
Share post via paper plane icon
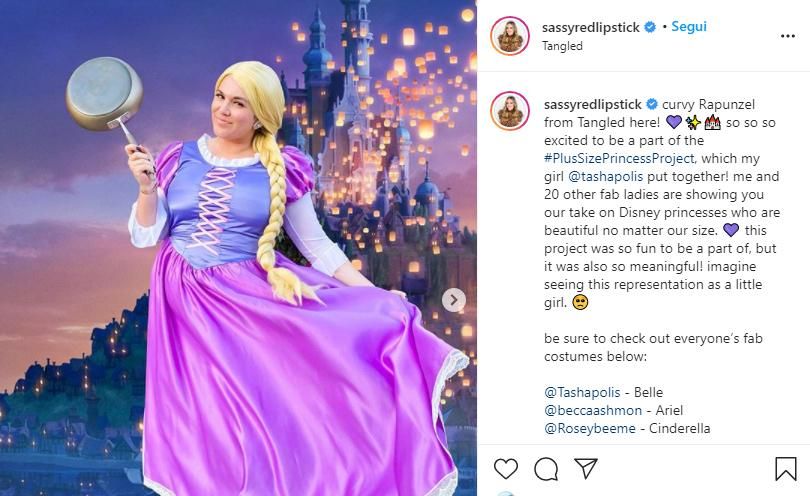click(586, 468)
